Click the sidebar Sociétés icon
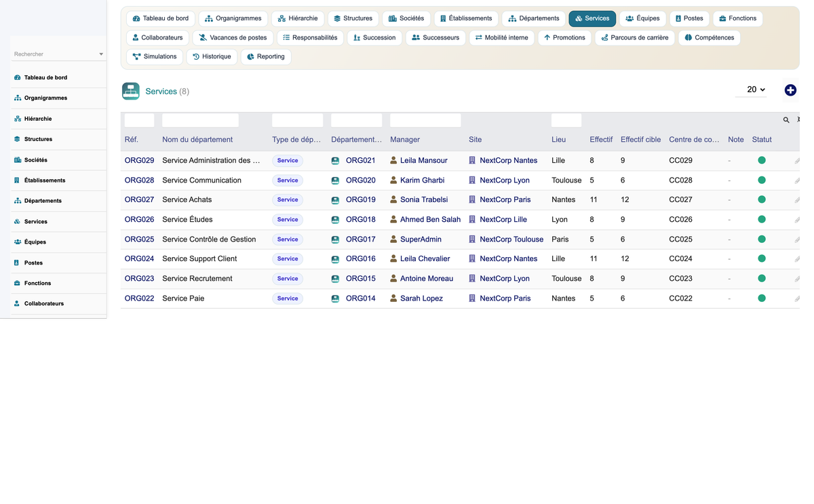The image size is (814, 504). click(18, 160)
